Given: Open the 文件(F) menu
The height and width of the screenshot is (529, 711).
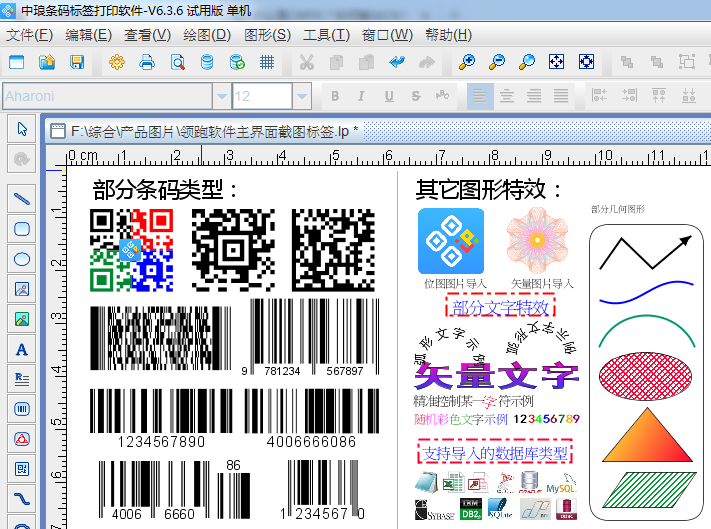Looking at the screenshot, I should pos(29,35).
